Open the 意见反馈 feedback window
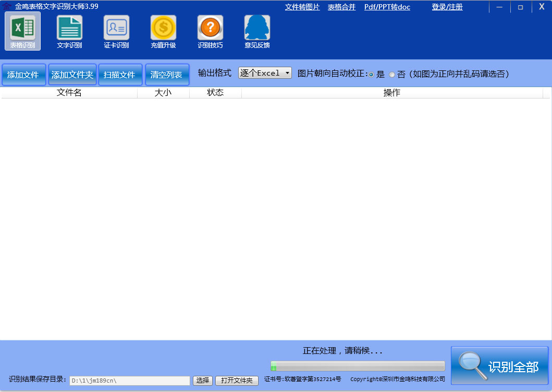 point(257,31)
